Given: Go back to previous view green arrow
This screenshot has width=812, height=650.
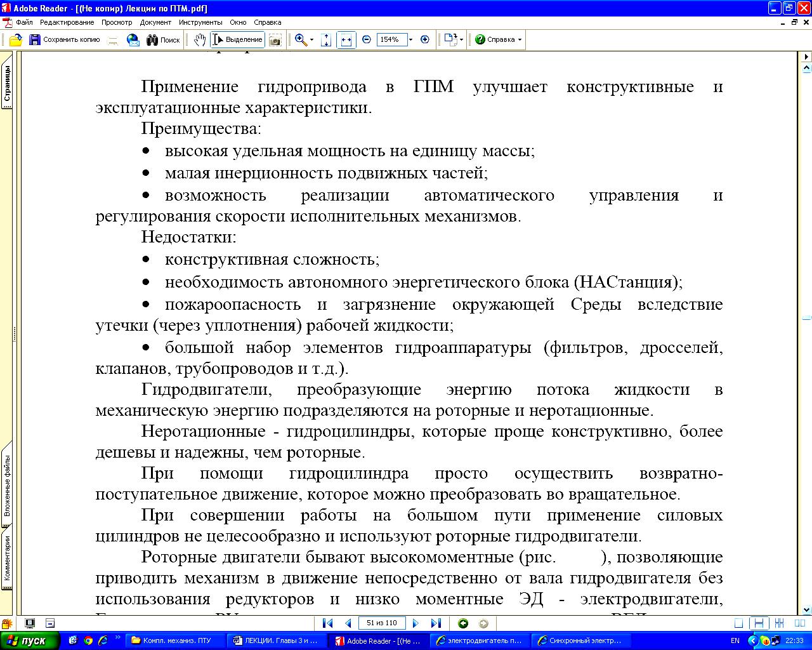Looking at the screenshot, I should (x=463, y=623).
